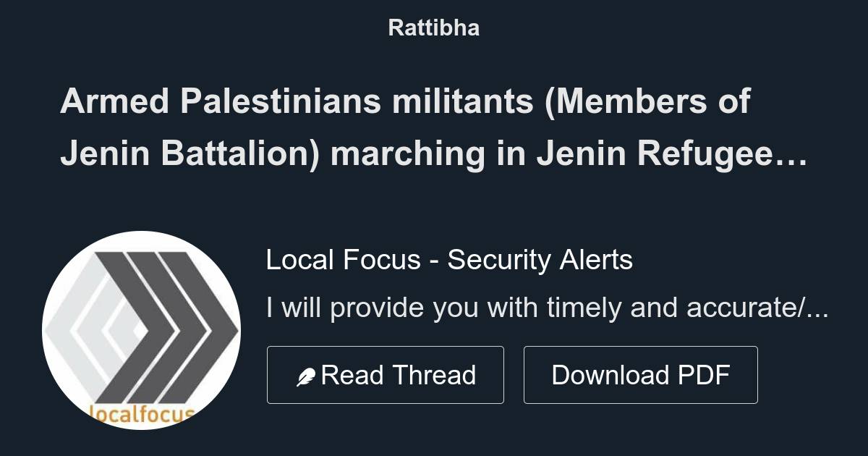868x456 pixels.
Task: Select the Rattibha header text
Action: (434, 28)
